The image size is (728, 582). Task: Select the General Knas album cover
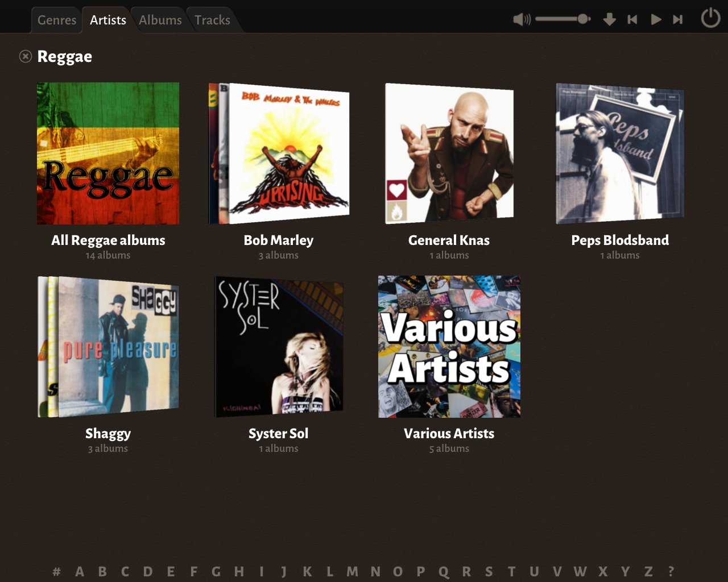pyautogui.click(x=449, y=153)
